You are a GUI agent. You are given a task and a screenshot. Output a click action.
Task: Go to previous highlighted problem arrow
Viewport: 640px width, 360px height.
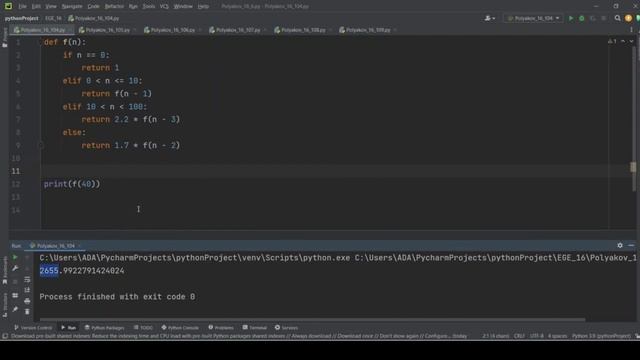tap(623, 41)
